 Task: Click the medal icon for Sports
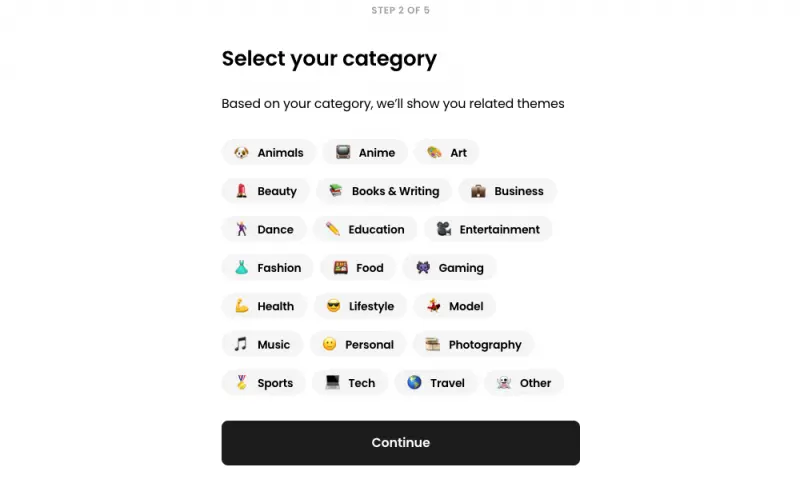[x=241, y=383]
